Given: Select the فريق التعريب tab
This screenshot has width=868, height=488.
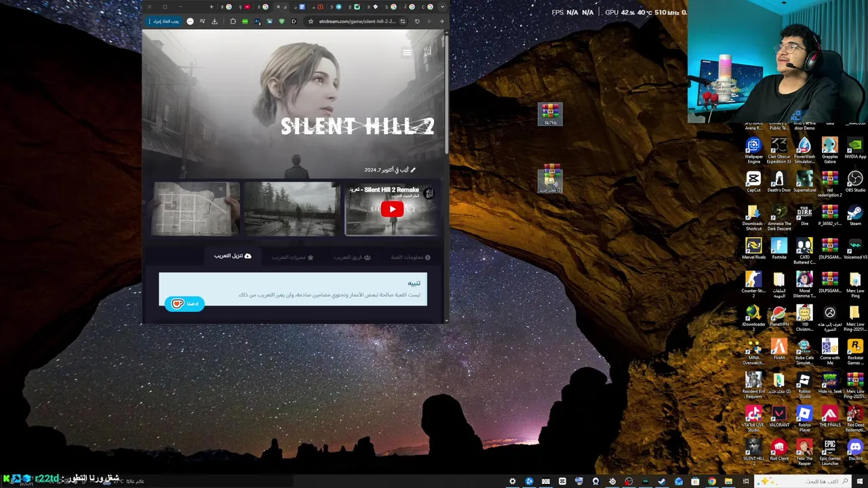Looking at the screenshot, I should (x=353, y=258).
